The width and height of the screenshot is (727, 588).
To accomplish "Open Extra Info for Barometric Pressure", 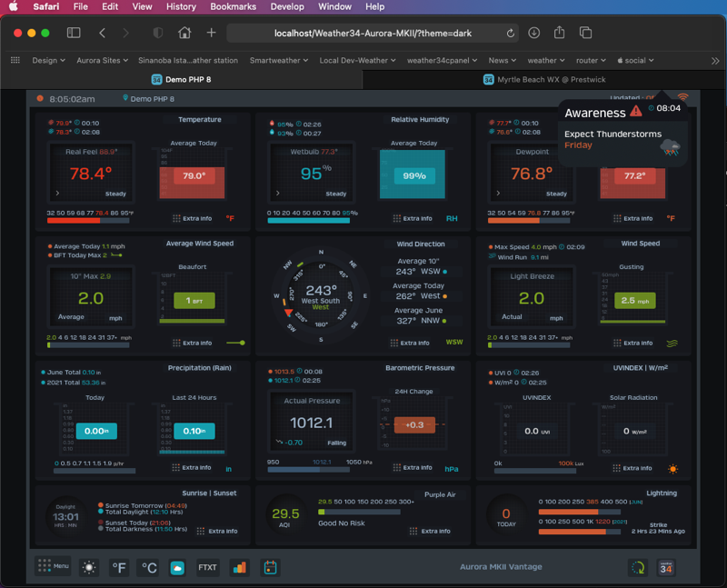I will 413,467.
